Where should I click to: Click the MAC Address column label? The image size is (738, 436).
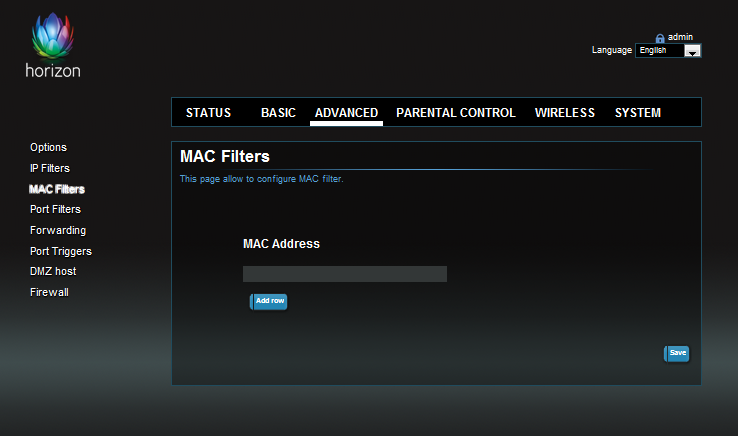tap(281, 244)
